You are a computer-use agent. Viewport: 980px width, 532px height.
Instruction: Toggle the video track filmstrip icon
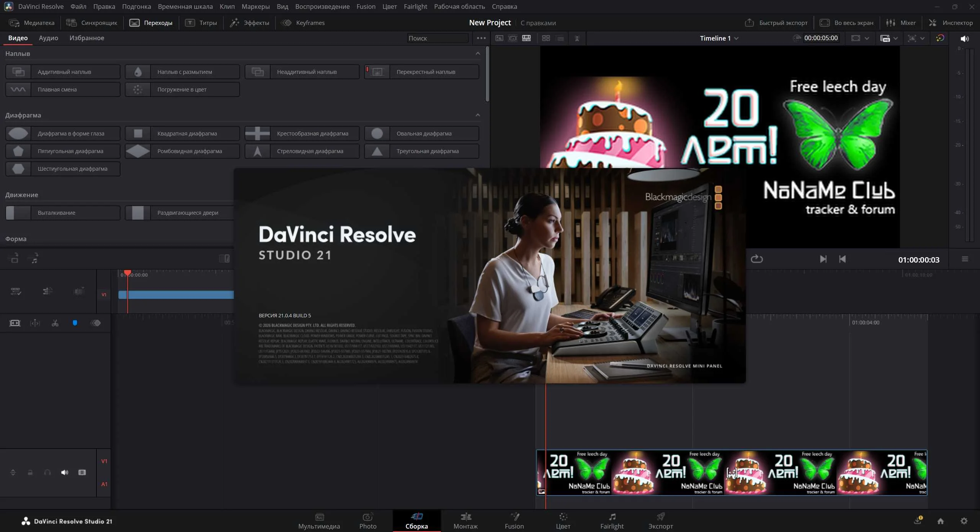[x=82, y=473]
